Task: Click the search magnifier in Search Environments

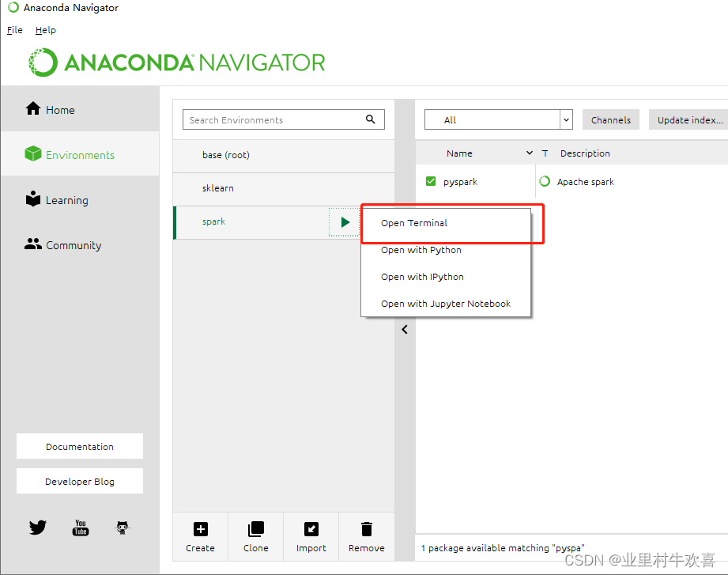Action: 370,119
